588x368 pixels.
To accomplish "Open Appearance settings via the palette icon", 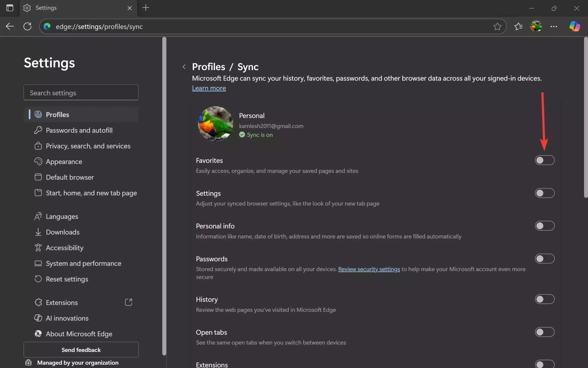I will [38, 161].
